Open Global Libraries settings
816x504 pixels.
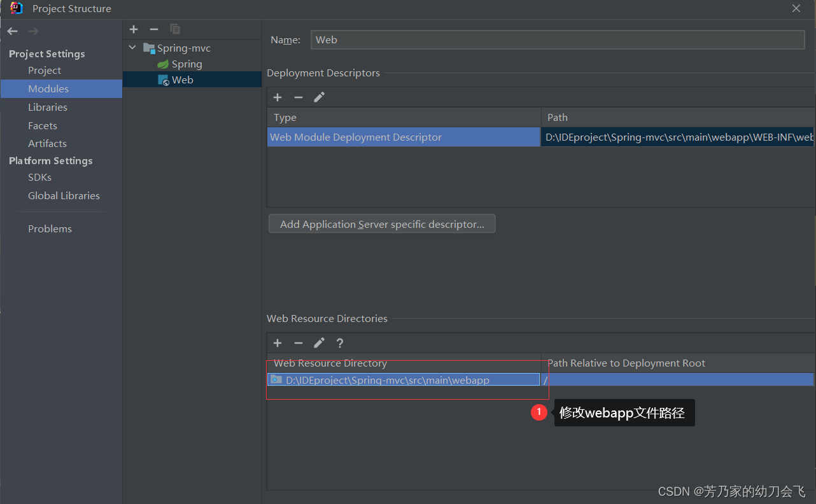click(x=64, y=195)
